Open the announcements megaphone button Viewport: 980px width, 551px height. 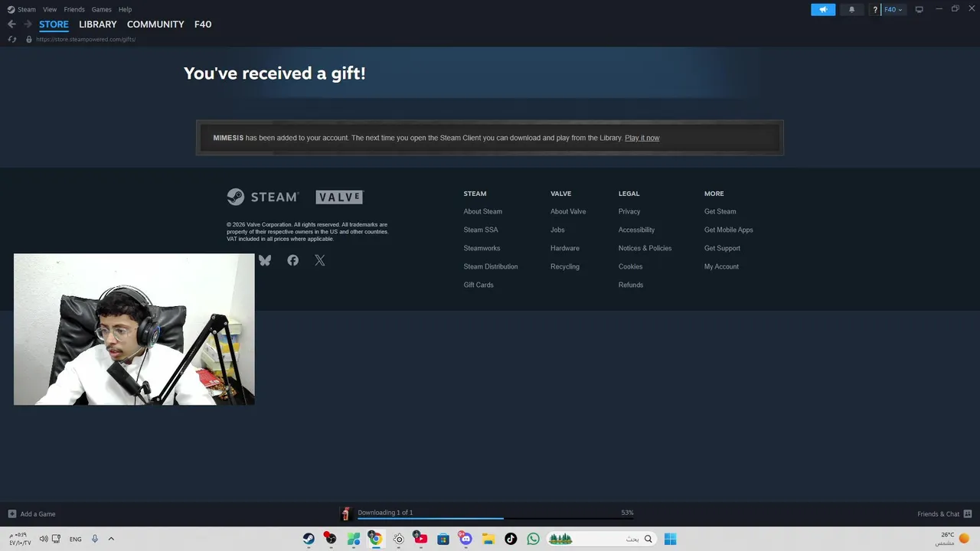coord(823,9)
